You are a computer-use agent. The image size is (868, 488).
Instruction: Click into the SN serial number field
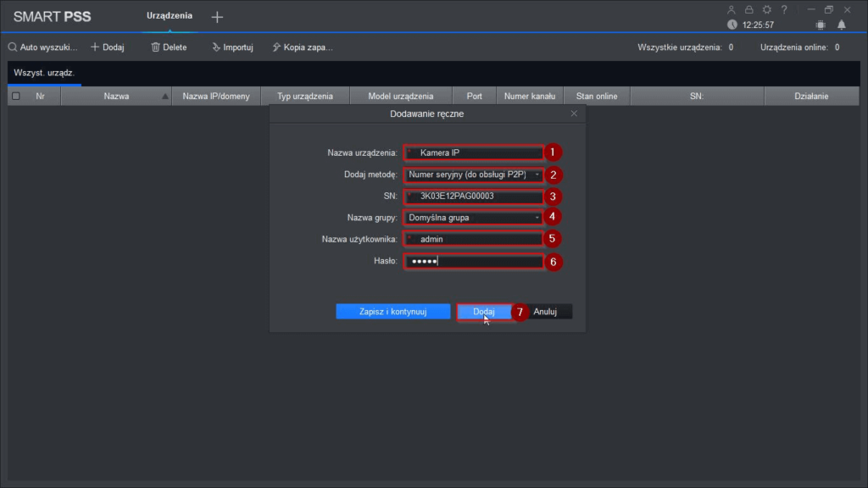coord(475,197)
